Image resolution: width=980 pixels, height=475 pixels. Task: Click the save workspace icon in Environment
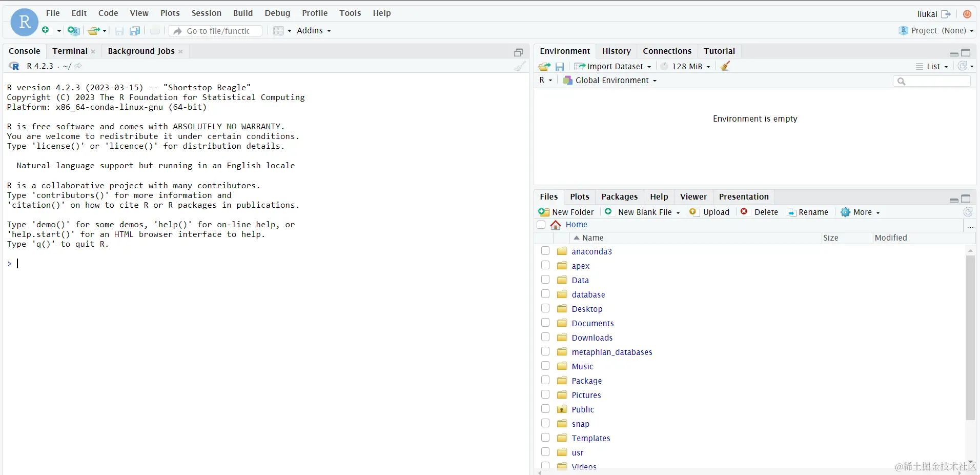(x=560, y=67)
